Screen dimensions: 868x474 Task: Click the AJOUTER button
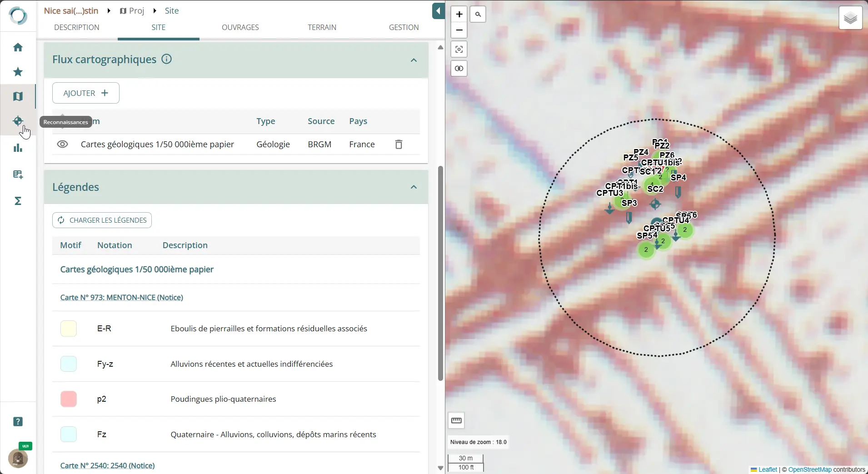(x=86, y=93)
